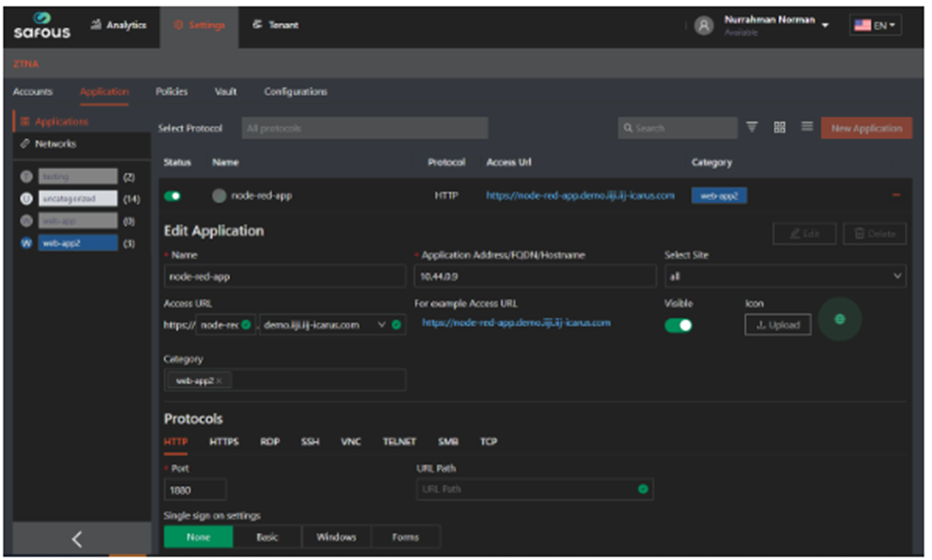The image size is (932, 560).
Task: Click the web-app2 category badge in row
Action: click(x=719, y=196)
